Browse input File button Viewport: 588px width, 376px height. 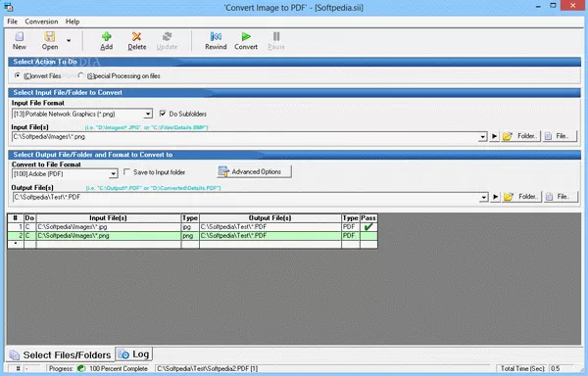pyautogui.click(x=560, y=136)
